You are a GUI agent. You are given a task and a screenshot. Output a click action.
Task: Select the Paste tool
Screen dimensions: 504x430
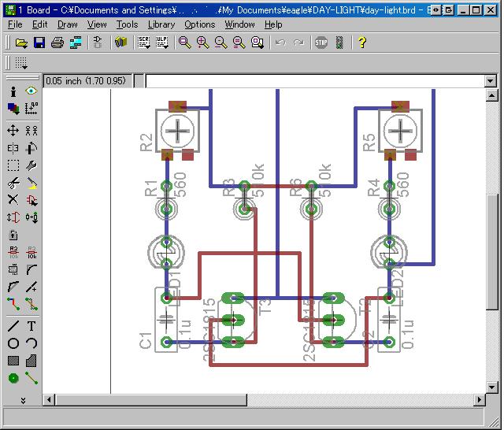pyautogui.click(x=31, y=183)
